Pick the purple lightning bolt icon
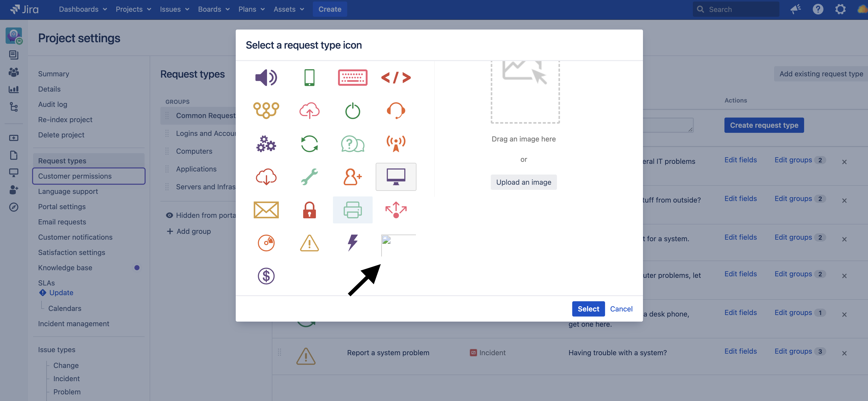 [353, 243]
